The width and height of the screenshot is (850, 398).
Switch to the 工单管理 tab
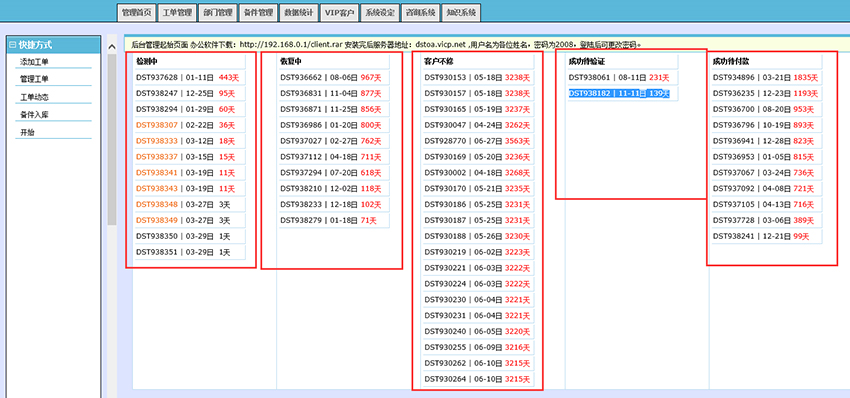point(177,13)
